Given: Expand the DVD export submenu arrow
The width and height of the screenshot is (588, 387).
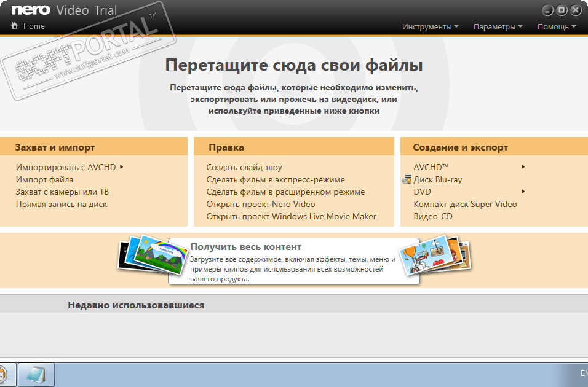Looking at the screenshot, I should pos(523,192).
